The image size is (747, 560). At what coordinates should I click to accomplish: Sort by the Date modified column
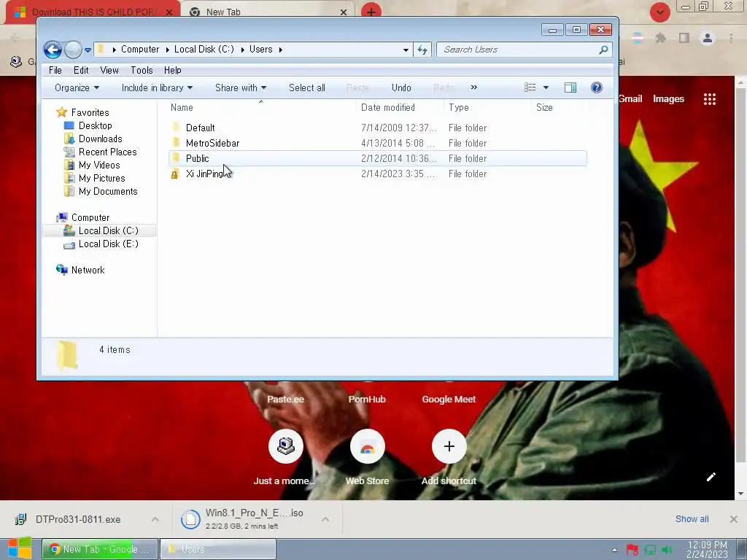388,108
